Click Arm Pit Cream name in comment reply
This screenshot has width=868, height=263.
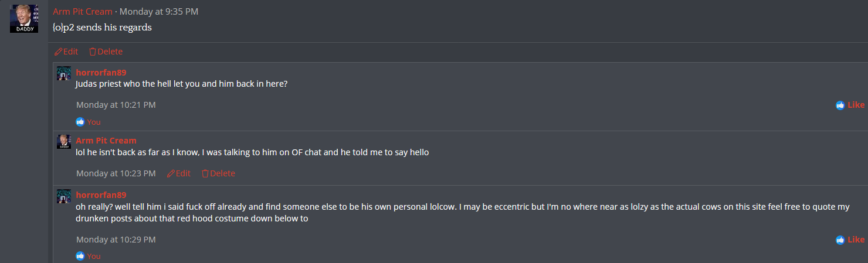click(x=106, y=141)
